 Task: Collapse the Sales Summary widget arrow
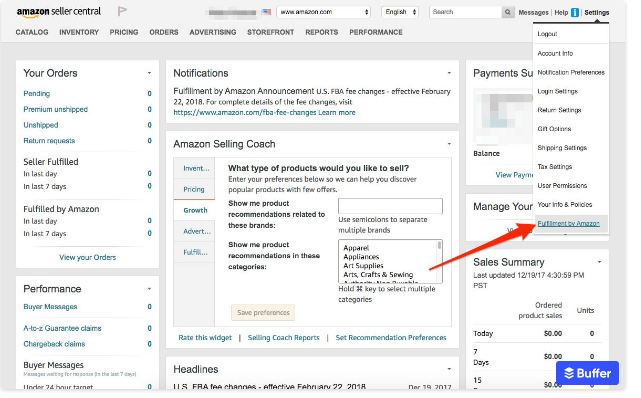[599, 262]
